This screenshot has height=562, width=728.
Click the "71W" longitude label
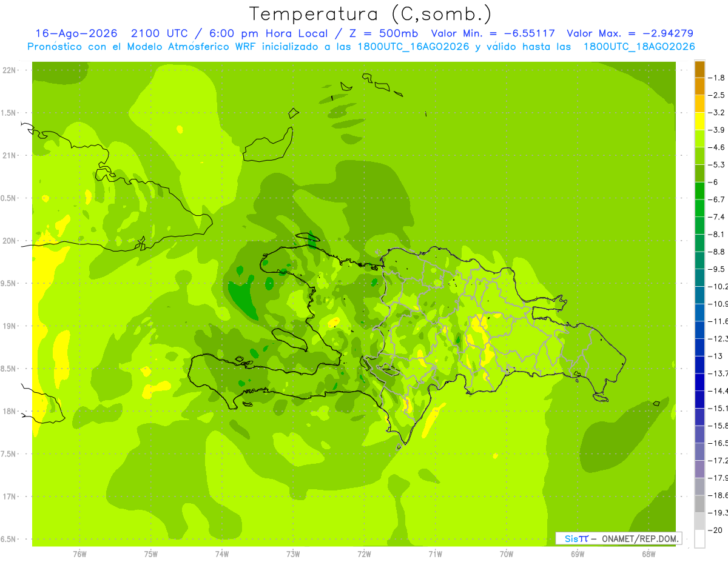436,554
